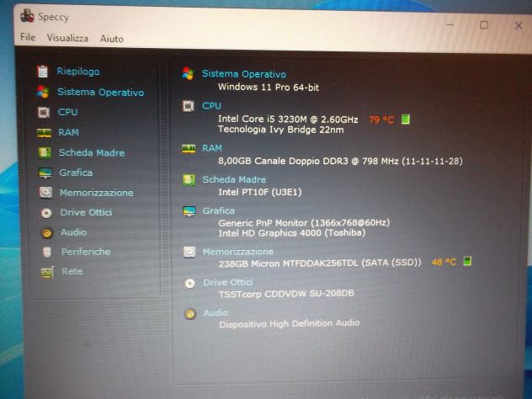
Task: Click the Drive Ottici heading in summary panel
Action: (228, 282)
